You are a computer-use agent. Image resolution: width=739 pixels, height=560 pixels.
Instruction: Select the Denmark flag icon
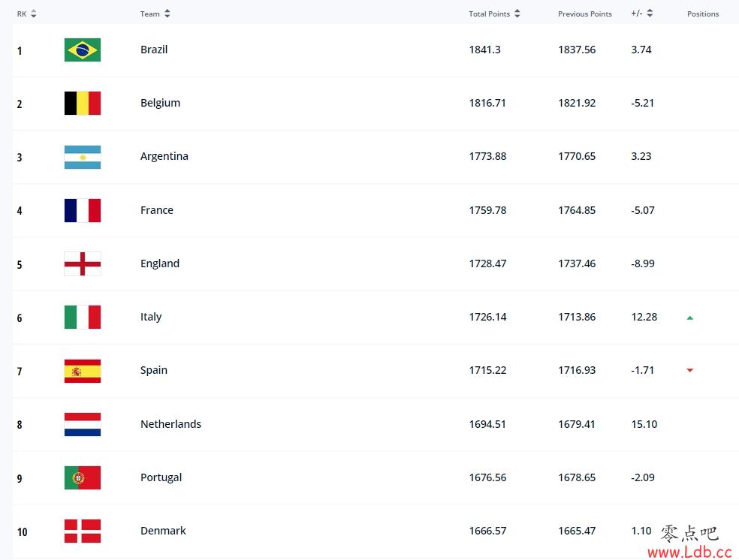pos(83,531)
